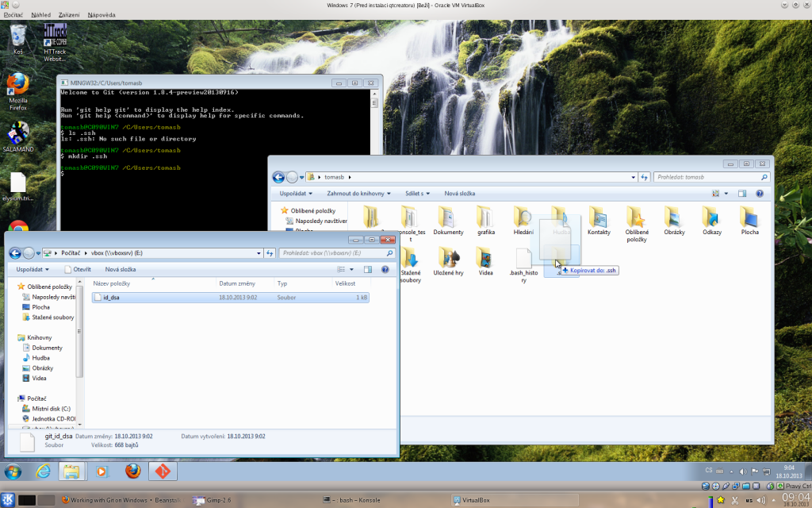Image resolution: width=812 pixels, height=508 pixels.
Task: Select the Kontakty folder in tomasb
Action: 599,221
